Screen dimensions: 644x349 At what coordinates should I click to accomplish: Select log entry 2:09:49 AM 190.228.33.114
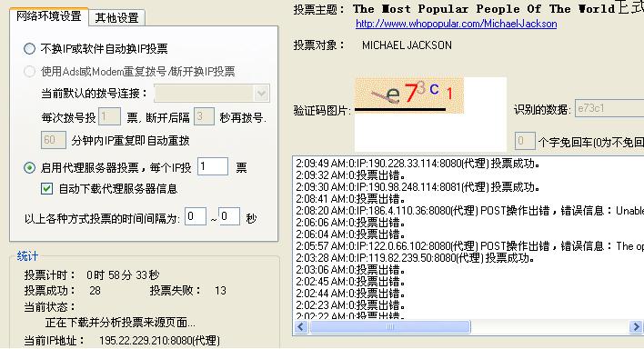click(x=418, y=164)
